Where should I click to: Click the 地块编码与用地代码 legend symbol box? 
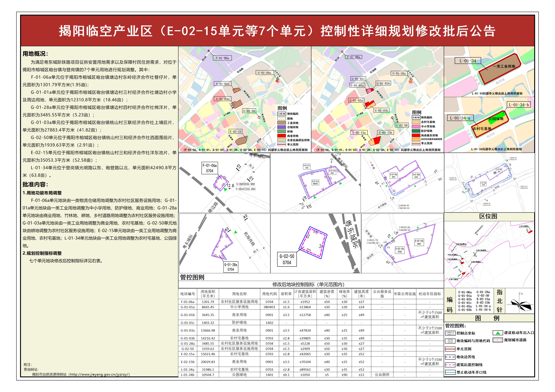(x=450, y=341)
